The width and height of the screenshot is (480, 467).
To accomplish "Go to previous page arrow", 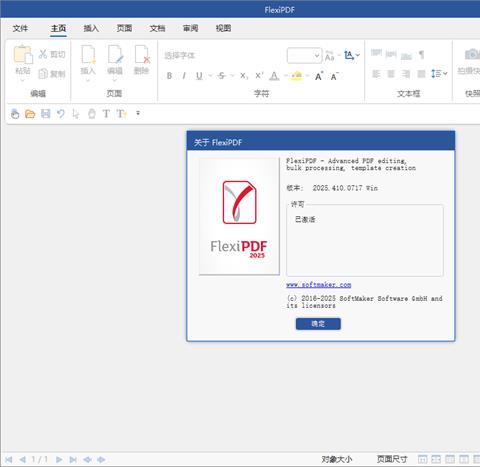I will tap(22, 460).
